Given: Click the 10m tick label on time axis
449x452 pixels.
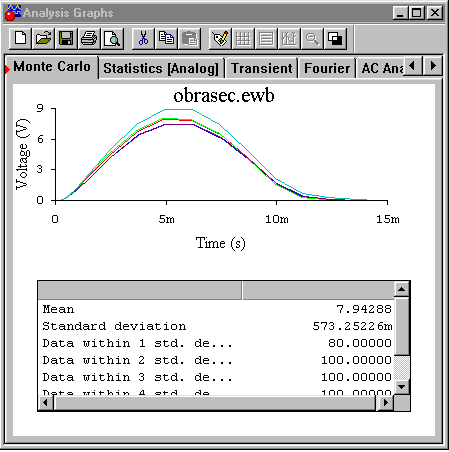Looking at the screenshot, I should click(277, 219).
